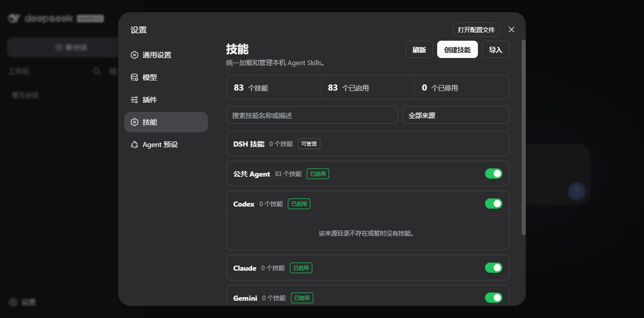644x318 pixels.
Task: Open the Agent 预设 settings section
Action: coord(166,144)
